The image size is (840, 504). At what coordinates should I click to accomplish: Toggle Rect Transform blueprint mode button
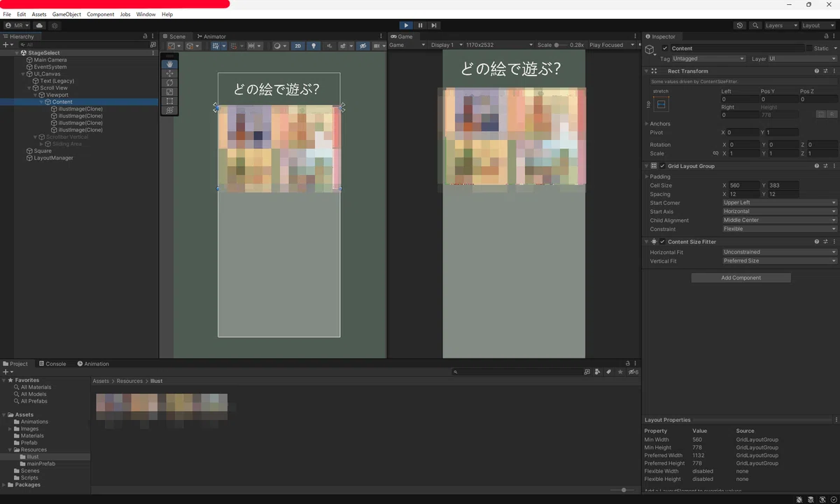click(821, 114)
